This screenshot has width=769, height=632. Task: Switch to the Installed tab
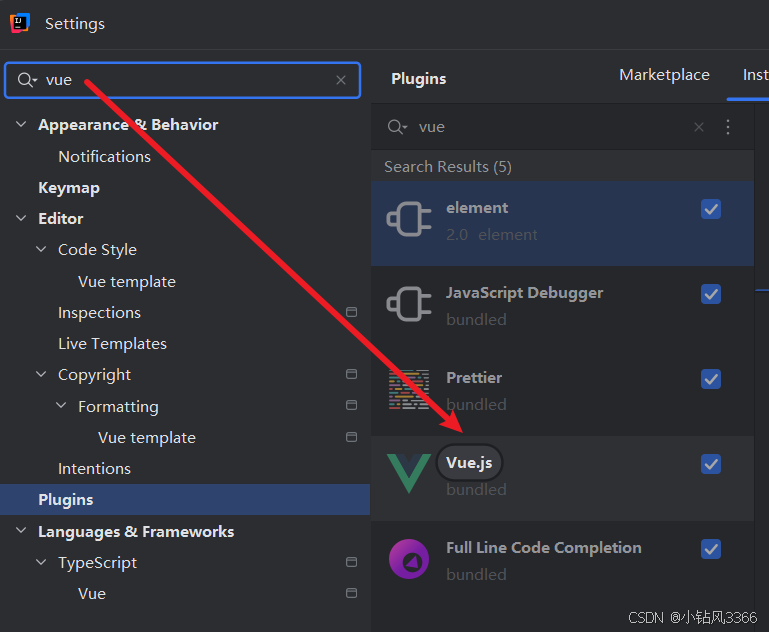pos(755,75)
